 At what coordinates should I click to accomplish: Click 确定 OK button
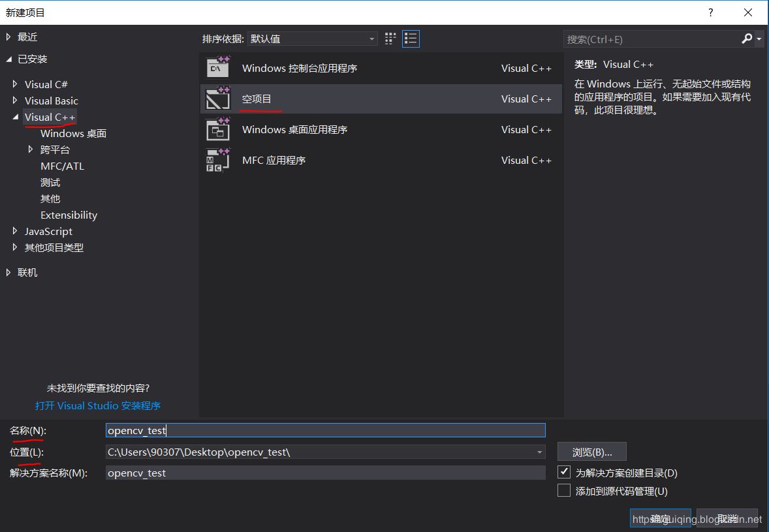pyautogui.click(x=660, y=518)
